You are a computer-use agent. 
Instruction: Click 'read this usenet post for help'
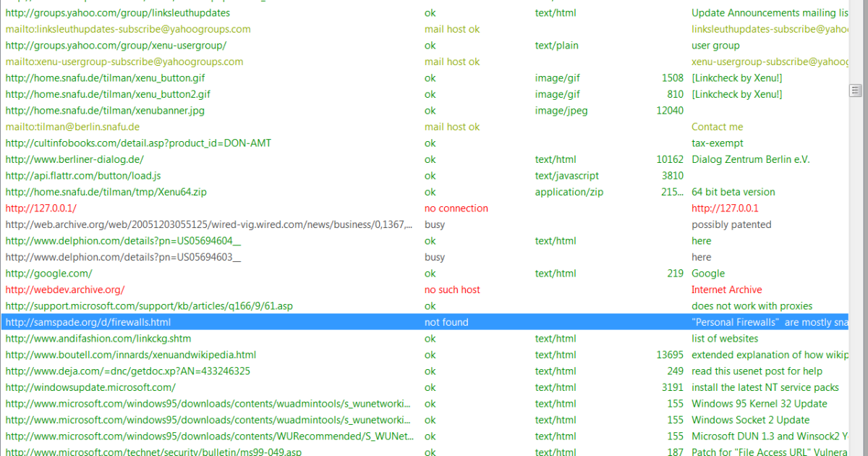point(757,371)
